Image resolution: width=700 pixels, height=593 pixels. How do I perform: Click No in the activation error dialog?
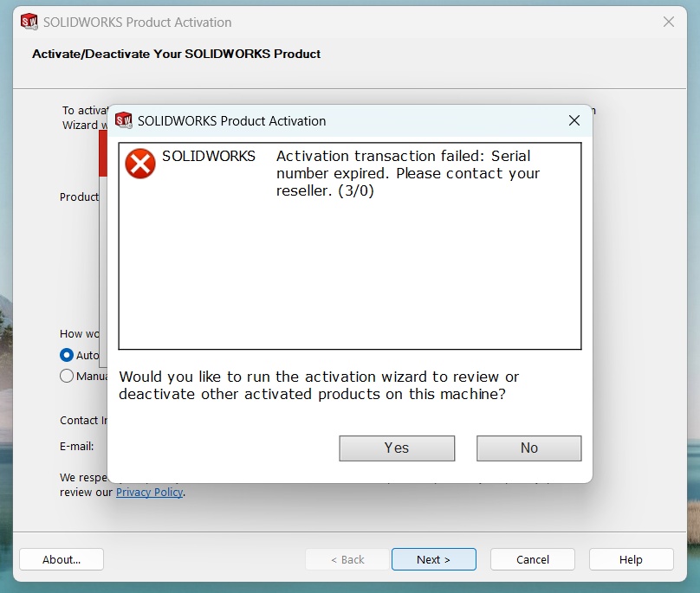tap(529, 448)
